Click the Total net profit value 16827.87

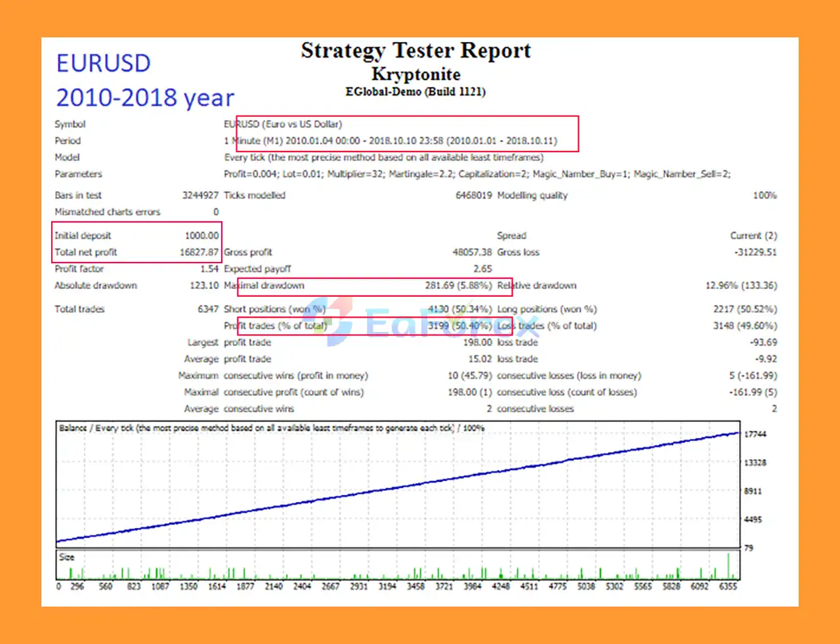[199, 252]
